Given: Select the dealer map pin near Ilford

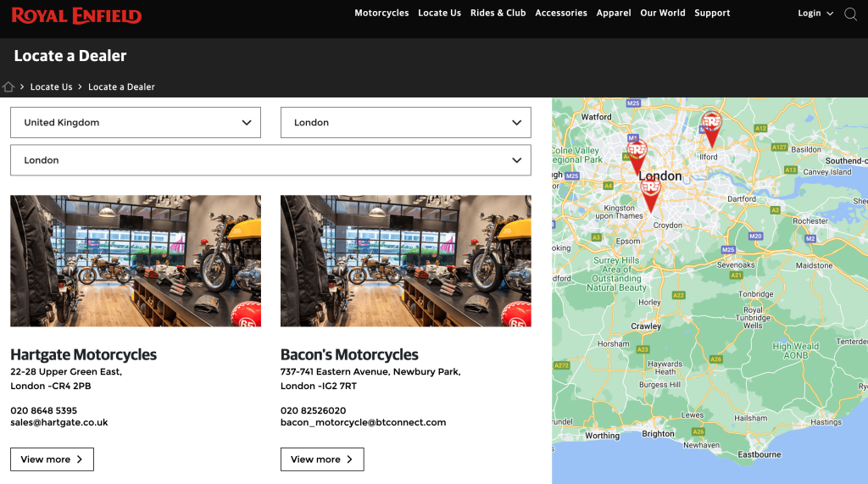Looking at the screenshot, I should pyautogui.click(x=711, y=129).
